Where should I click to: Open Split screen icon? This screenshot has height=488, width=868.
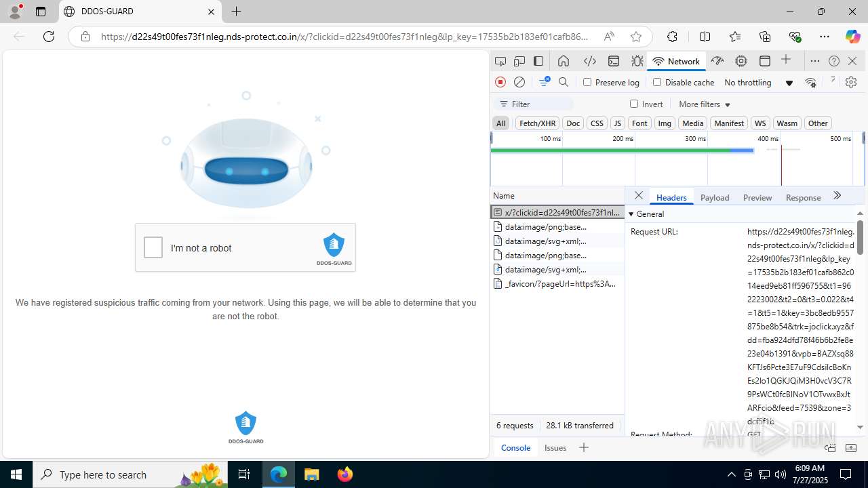(x=705, y=37)
